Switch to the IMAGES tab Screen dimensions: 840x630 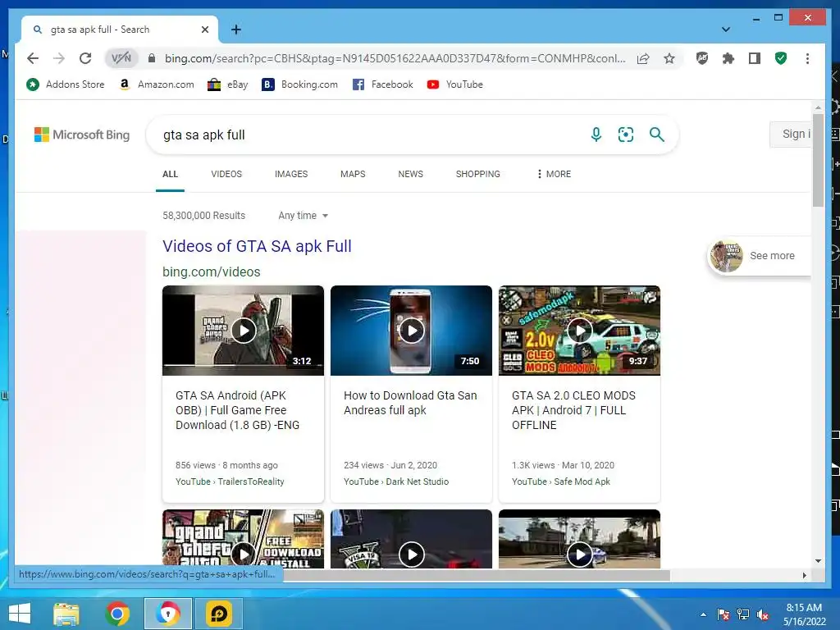tap(291, 174)
